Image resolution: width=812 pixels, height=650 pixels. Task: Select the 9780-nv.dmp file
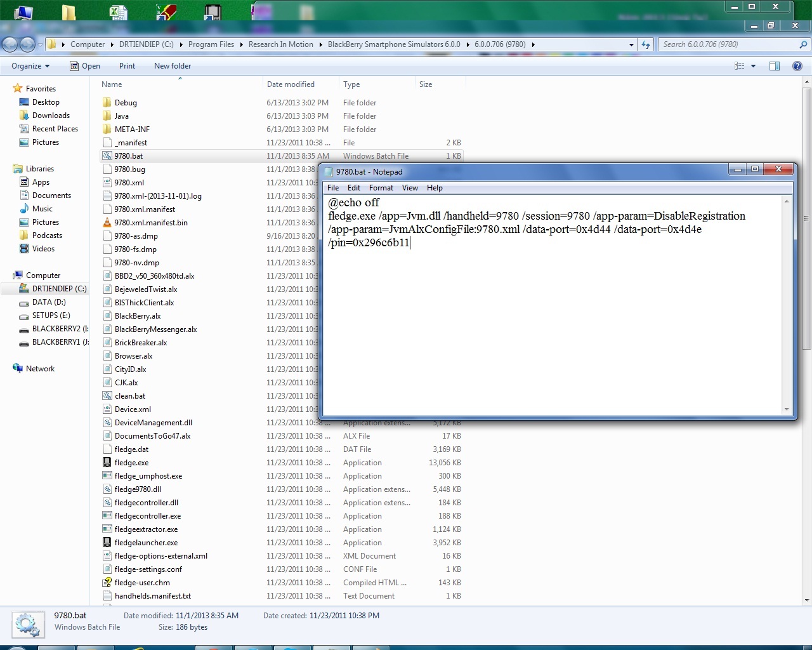(136, 263)
